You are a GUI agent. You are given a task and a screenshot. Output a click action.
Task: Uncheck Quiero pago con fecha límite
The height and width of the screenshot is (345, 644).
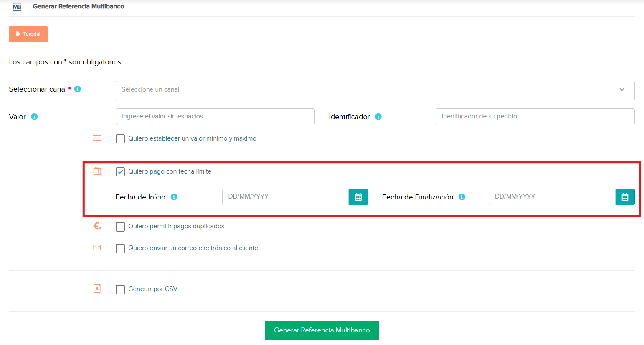click(120, 172)
